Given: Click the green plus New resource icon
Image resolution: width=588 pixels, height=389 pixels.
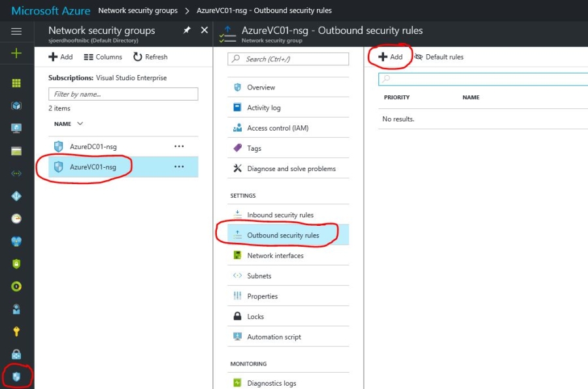Looking at the screenshot, I should (x=16, y=54).
